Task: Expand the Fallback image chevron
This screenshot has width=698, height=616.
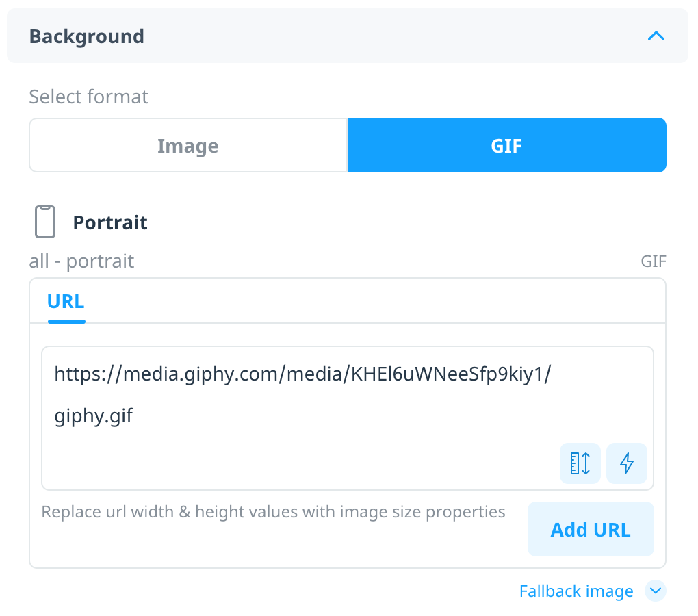Action: click(x=656, y=591)
